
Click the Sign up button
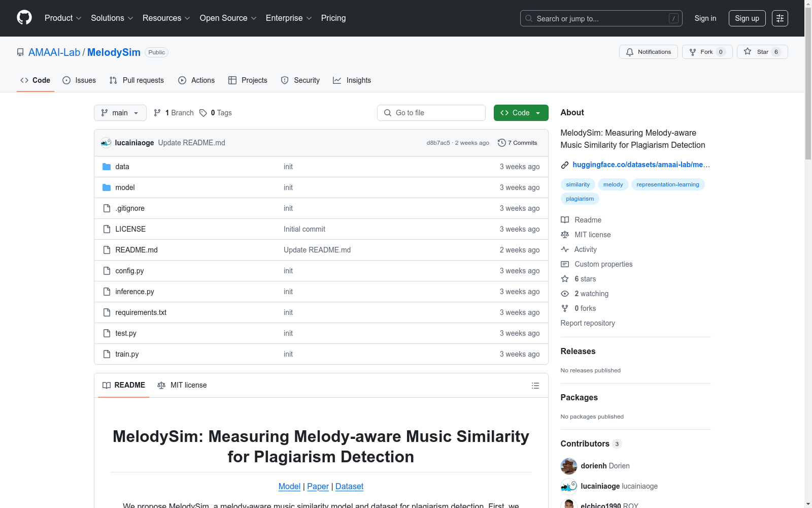click(747, 18)
